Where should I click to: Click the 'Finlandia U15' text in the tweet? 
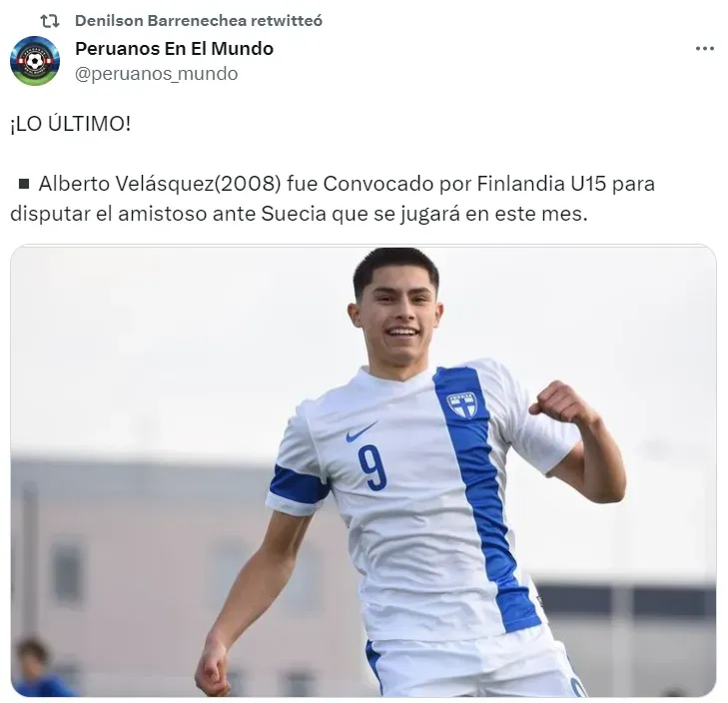[541, 184]
